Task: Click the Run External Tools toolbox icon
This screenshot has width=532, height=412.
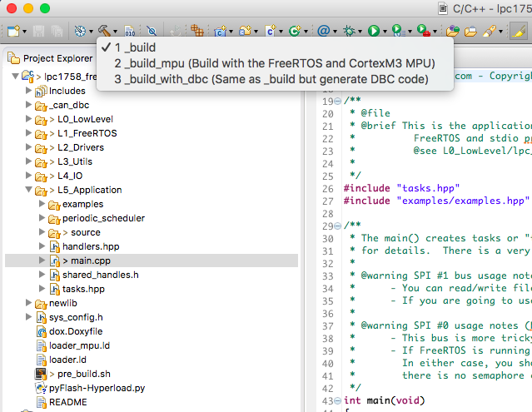Action: [x=424, y=31]
